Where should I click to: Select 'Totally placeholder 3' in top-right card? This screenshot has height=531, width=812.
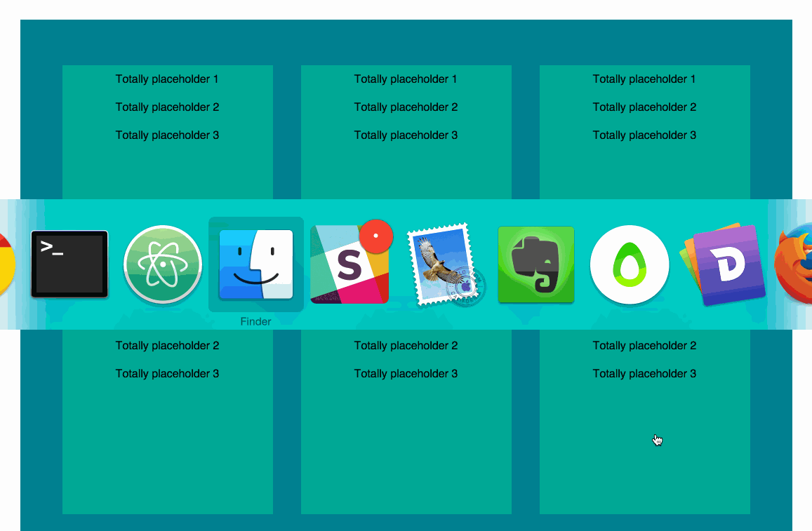[645, 135]
